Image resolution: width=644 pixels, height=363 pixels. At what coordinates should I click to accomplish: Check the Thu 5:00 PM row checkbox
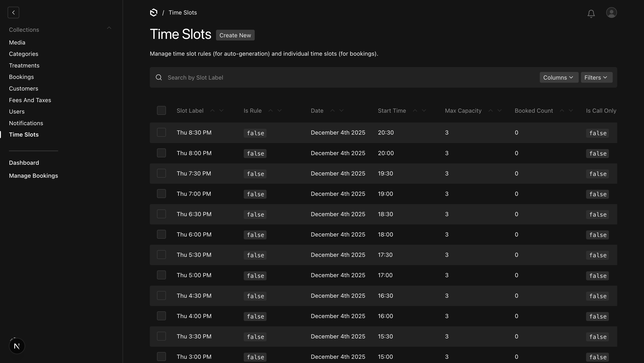pyautogui.click(x=161, y=275)
